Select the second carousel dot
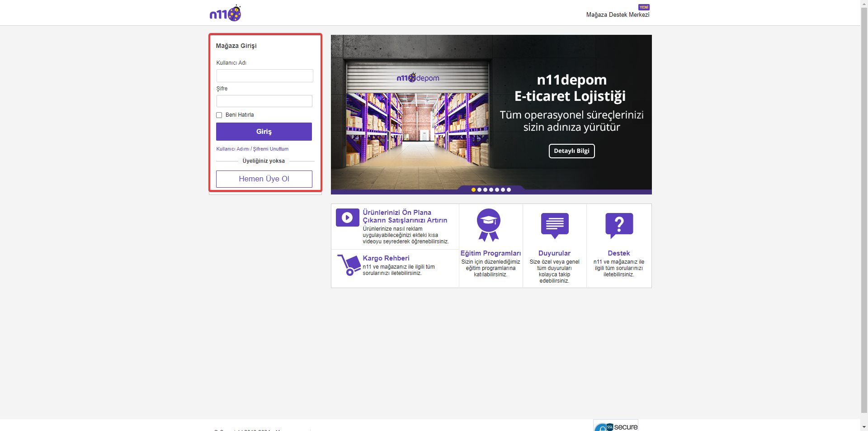The height and width of the screenshot is (431, 868). coord(479,190)
